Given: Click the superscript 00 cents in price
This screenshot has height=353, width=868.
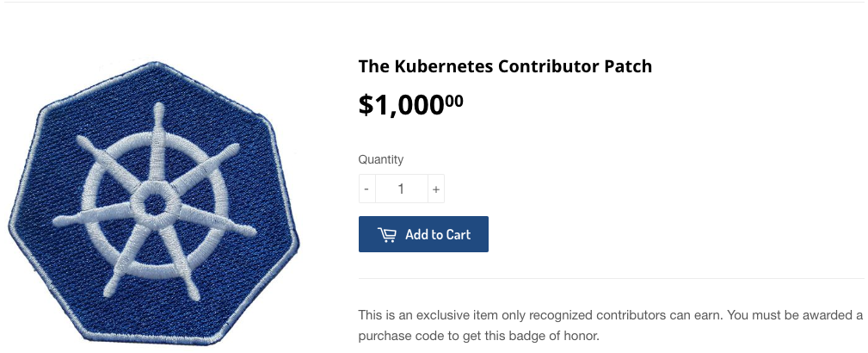Looking at the screenshot, I should coord(454,101).
